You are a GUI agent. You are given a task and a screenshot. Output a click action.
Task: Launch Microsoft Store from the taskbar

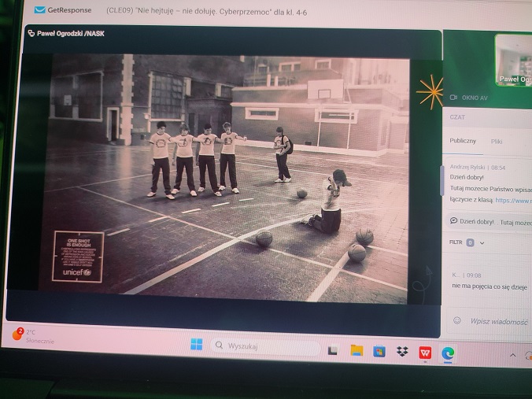379,351
